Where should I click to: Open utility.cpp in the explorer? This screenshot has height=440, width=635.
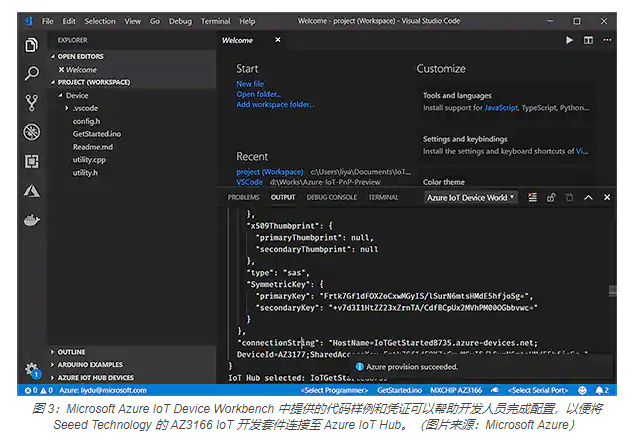pyautogui.click(x=89, y=160)
